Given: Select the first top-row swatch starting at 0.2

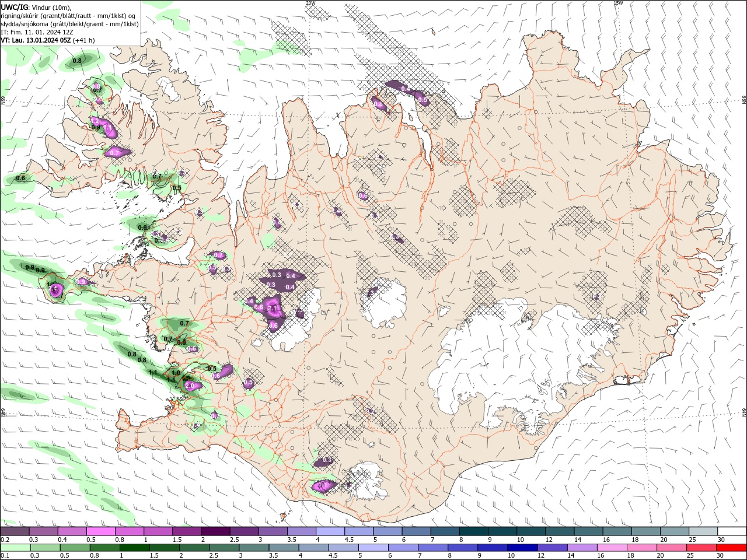Looking at the screenshot, I should (15, 531).
